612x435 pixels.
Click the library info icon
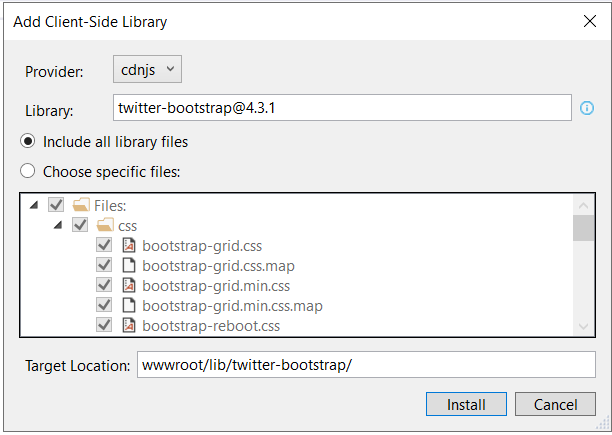point(587,108)
